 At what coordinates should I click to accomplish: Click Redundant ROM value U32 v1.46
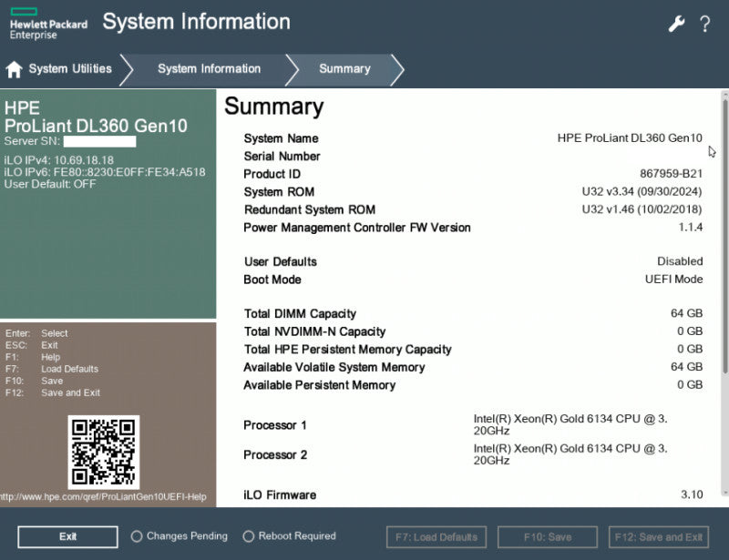pyautogui.click(x=642, y=209)
